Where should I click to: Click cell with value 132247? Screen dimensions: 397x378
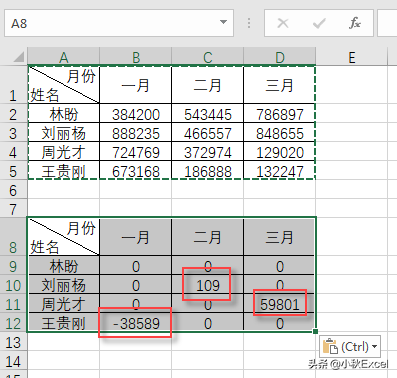(x=280, y=170)
